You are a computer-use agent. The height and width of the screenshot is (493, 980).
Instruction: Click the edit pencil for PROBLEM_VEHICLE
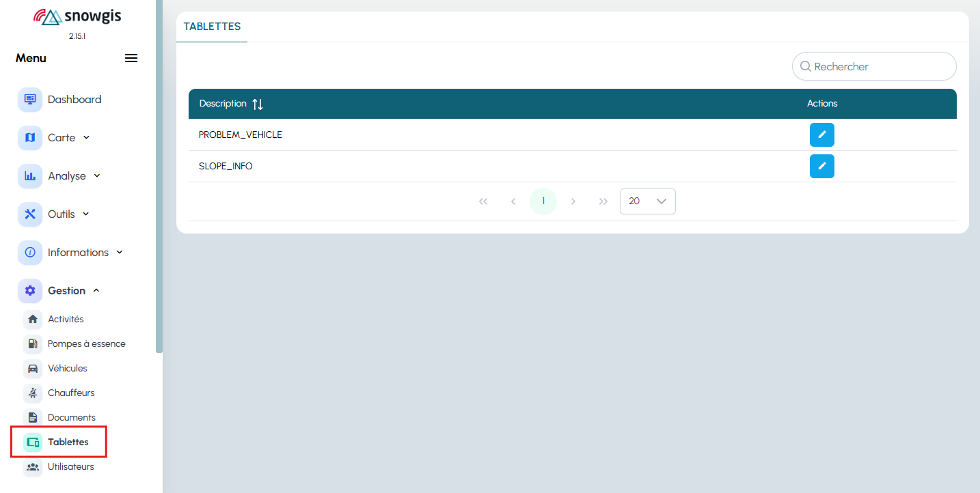[821, 135]
